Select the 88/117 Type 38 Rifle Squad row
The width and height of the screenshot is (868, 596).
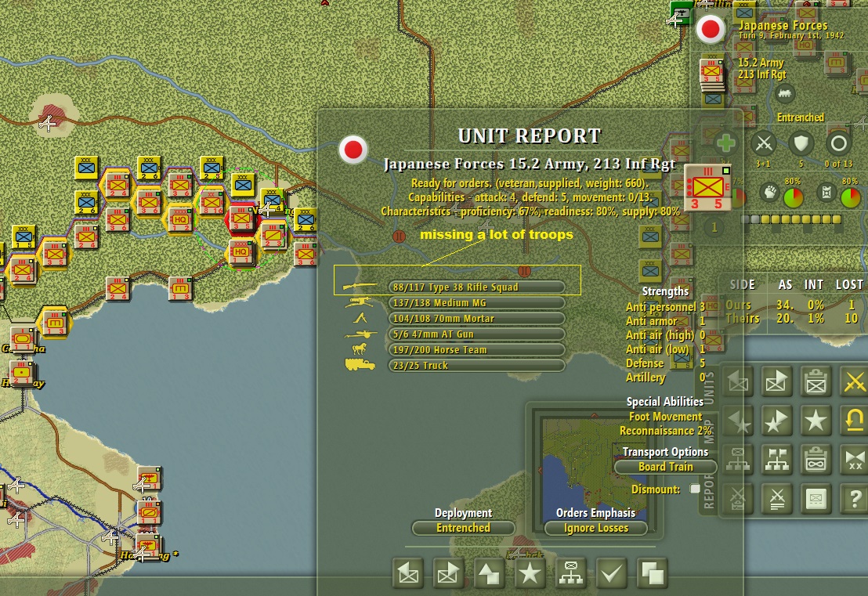point(476,287)
